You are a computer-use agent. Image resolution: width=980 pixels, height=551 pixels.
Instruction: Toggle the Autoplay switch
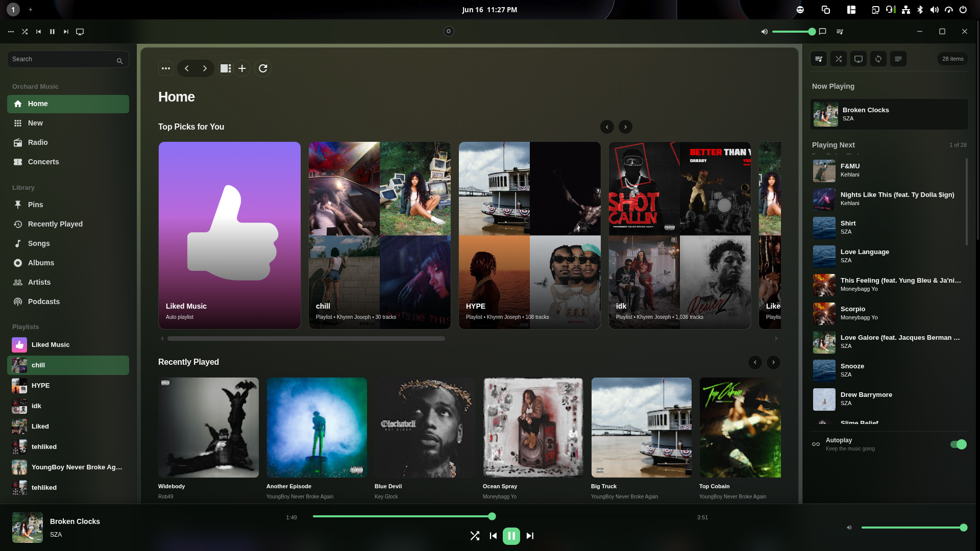pos(958,444)
